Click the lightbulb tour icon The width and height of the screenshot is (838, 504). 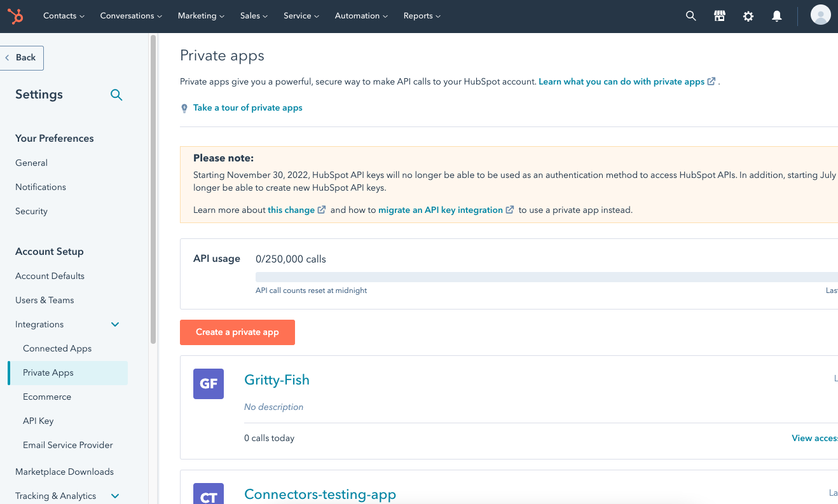[x=184, y=108]
